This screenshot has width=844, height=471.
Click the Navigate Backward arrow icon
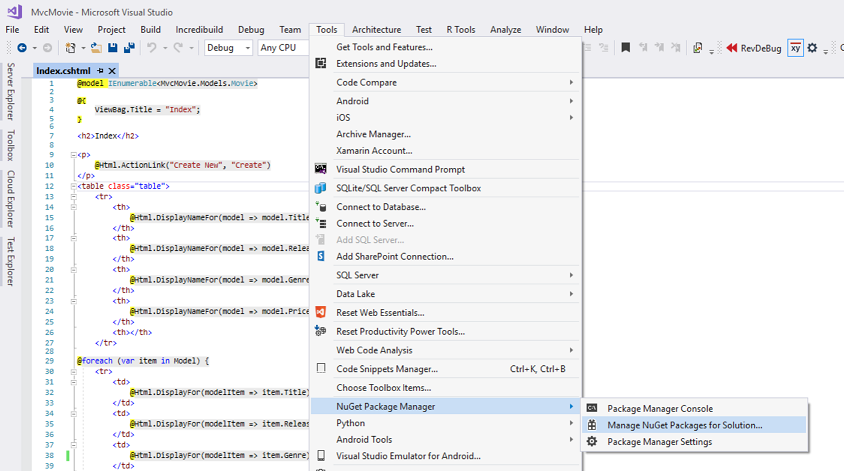[x=21, y=48]
